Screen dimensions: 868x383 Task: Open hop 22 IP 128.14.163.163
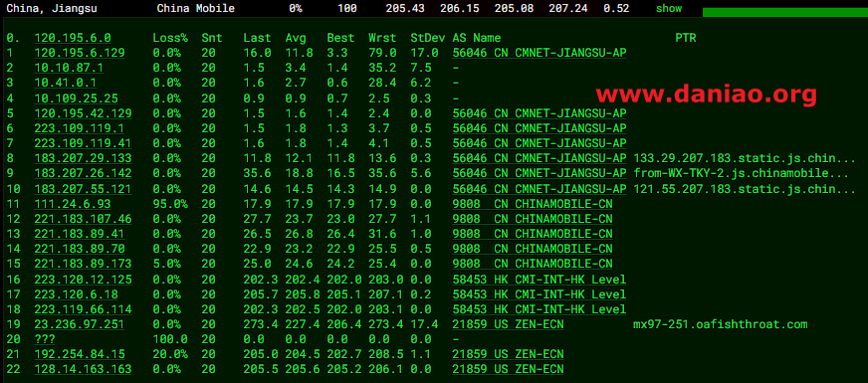click(83, 369)
